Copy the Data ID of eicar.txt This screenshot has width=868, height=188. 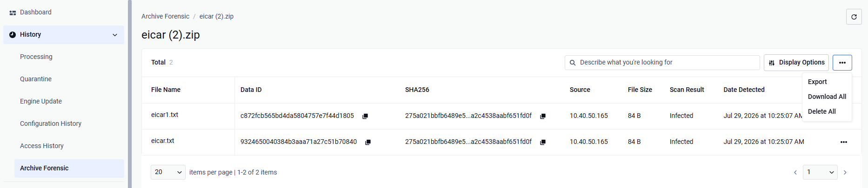pyautogui.click(x=368, y=142)
